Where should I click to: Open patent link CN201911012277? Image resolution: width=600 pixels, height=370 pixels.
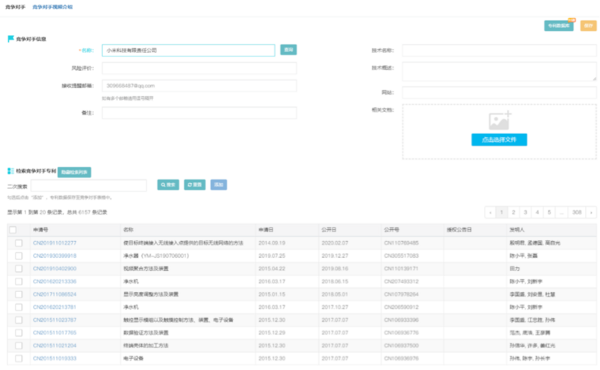click(55, 243)
